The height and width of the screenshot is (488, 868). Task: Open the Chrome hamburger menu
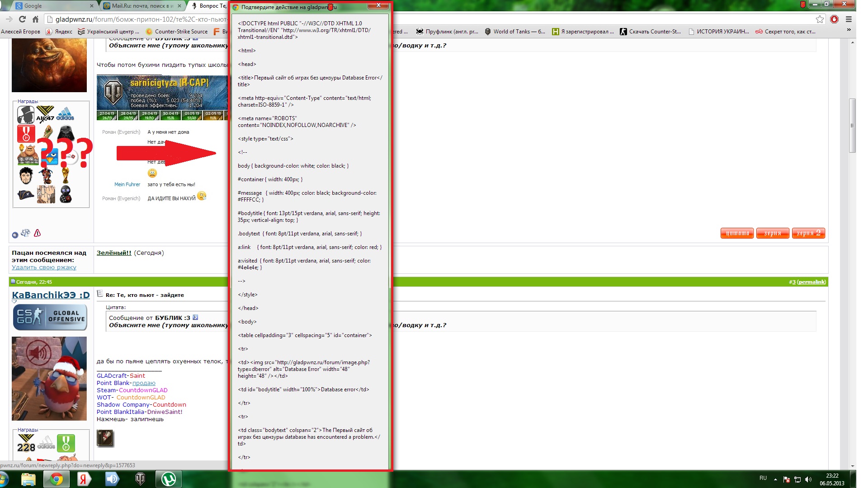tap(849, 19)
